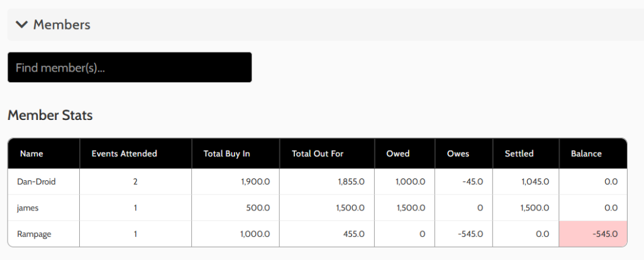
Task: Select the Rampage member name
Action: (35, 234)
